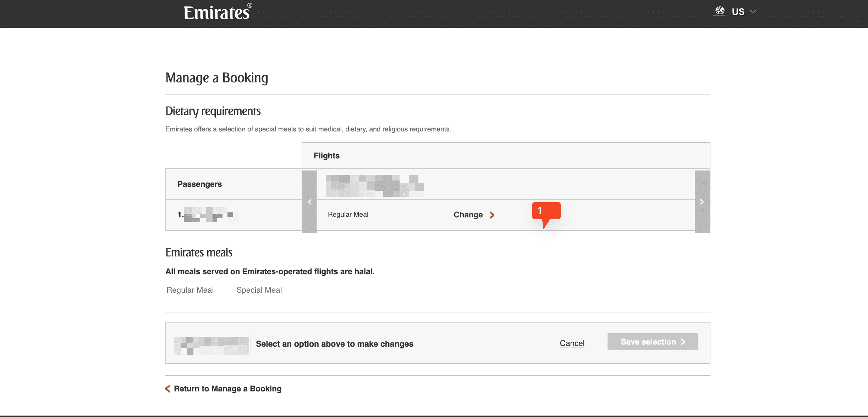This screenshot has height=417, width=868.
Task: Open the US country selector dropdown
Action: point(743,12)
